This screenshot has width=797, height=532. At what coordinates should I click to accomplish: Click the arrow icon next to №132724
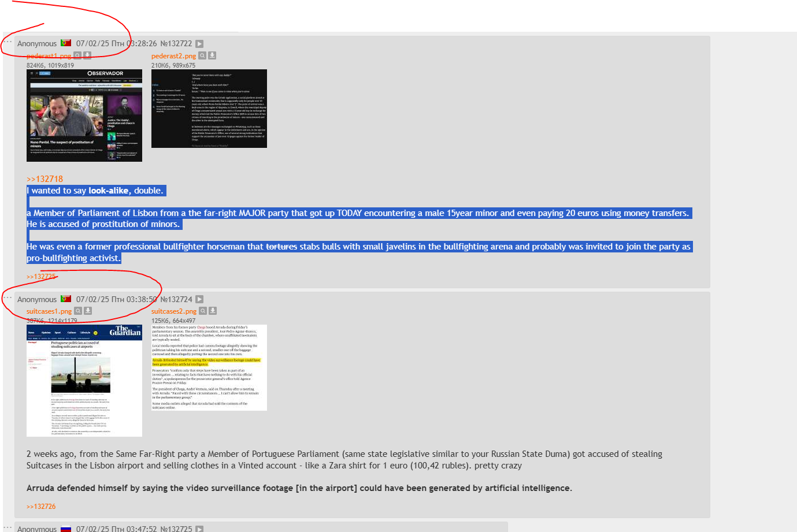(199, 299)
